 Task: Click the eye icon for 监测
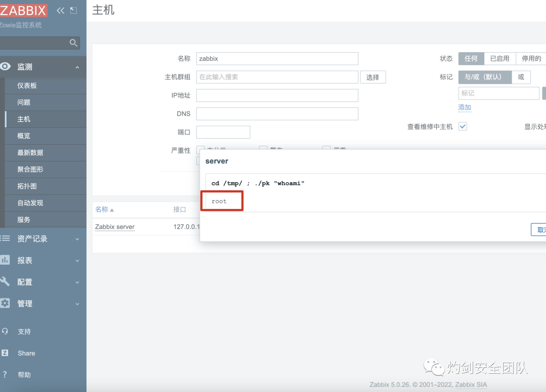pyautogui.click(x=5, y=66)
